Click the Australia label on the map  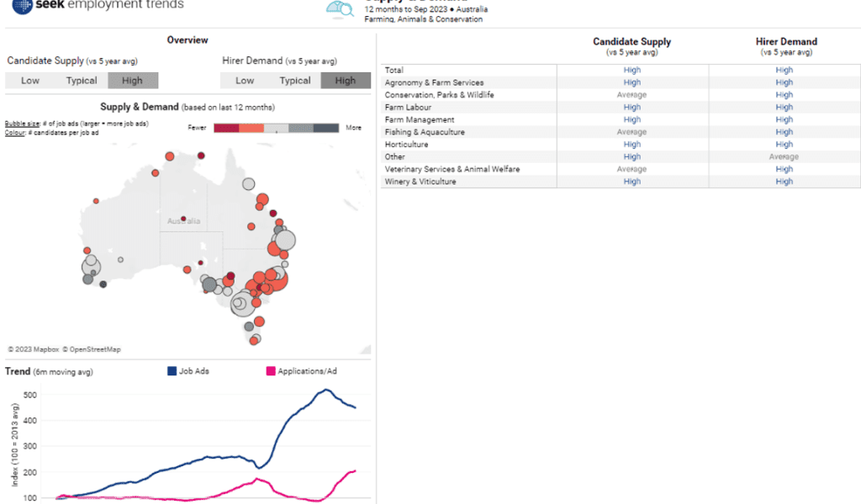[184, 221]
